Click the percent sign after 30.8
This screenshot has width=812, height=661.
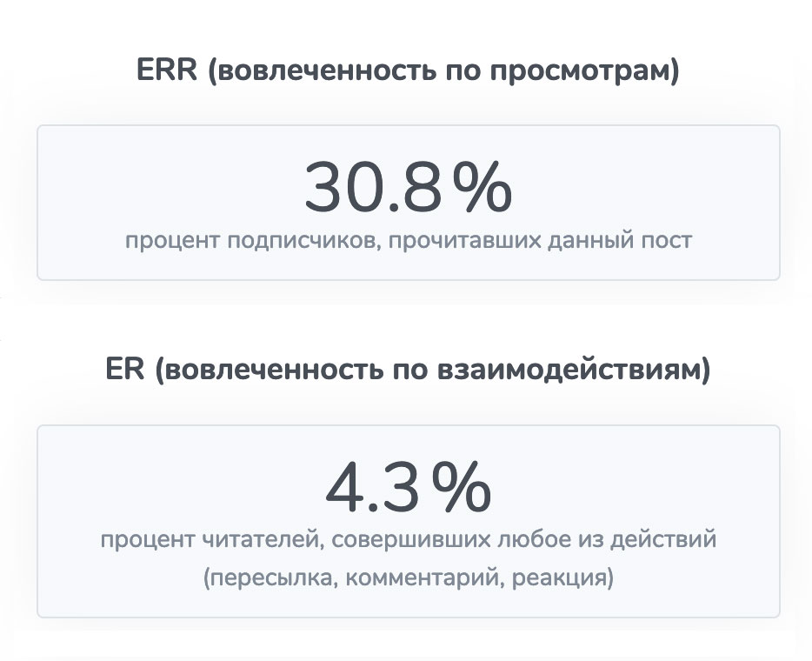(x=483, y=190)
